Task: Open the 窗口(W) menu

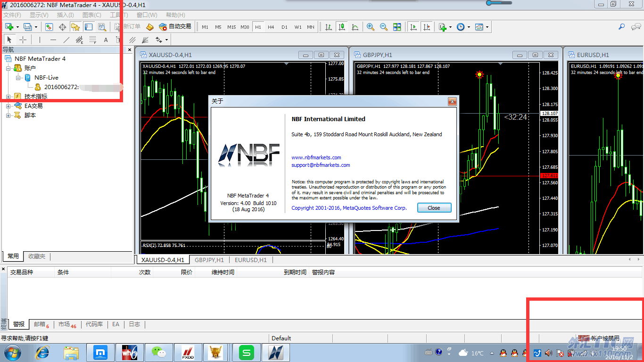Action: (147, 15)
